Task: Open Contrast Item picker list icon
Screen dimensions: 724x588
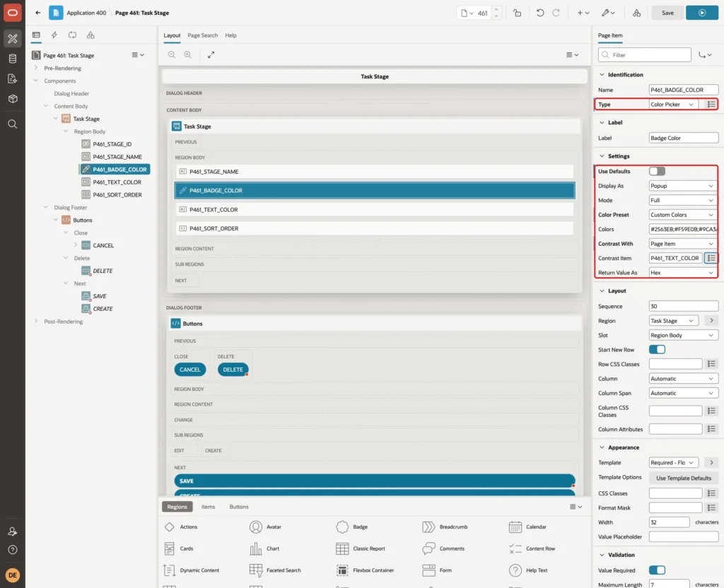Action: tap(711, 258)
